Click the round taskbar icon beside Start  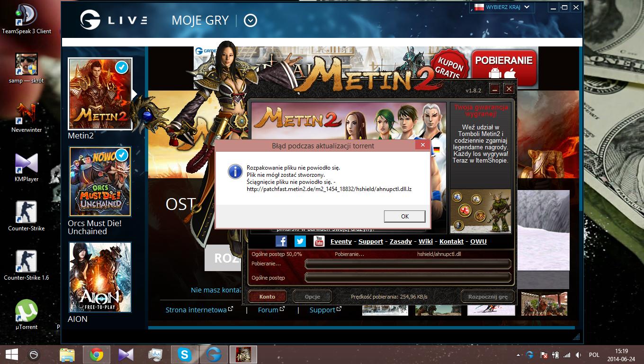pos(34,355)
